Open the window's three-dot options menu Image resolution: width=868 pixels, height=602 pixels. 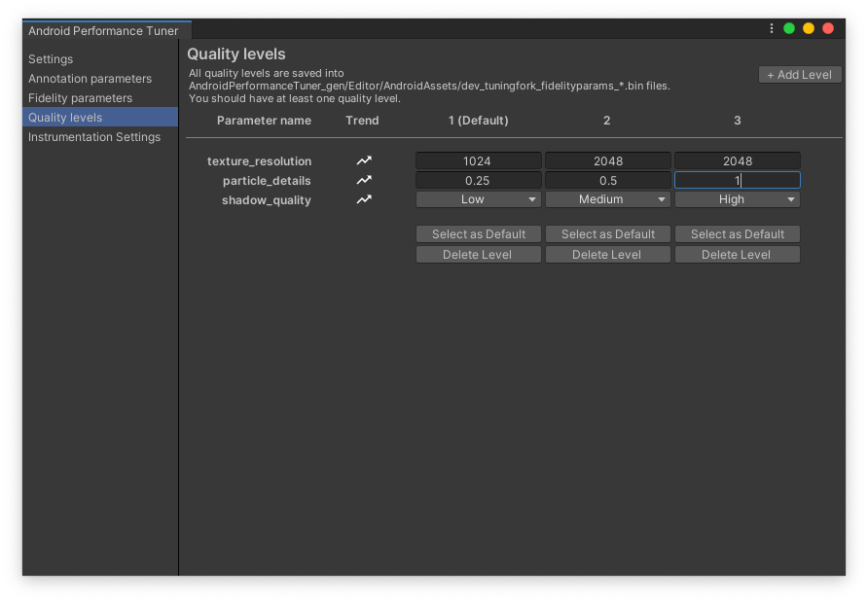(x=772, y=29)
